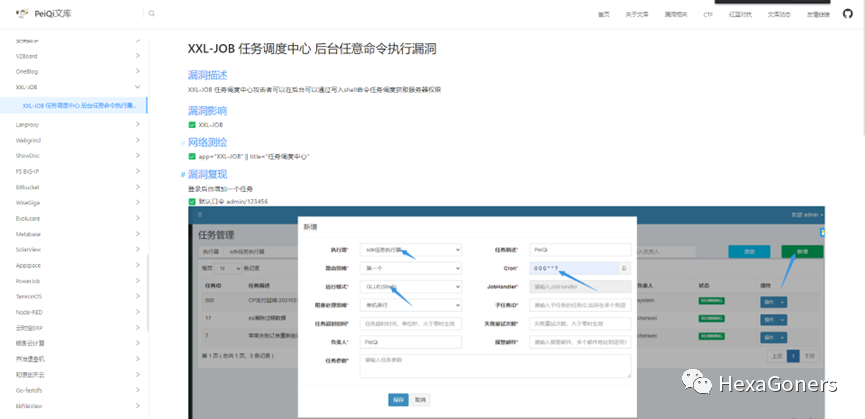Image resolution: width=865 pixels, height=419 pixels.
Task: Expand the OneBlog sidebar chevron
Action: [x=137, y=71]
